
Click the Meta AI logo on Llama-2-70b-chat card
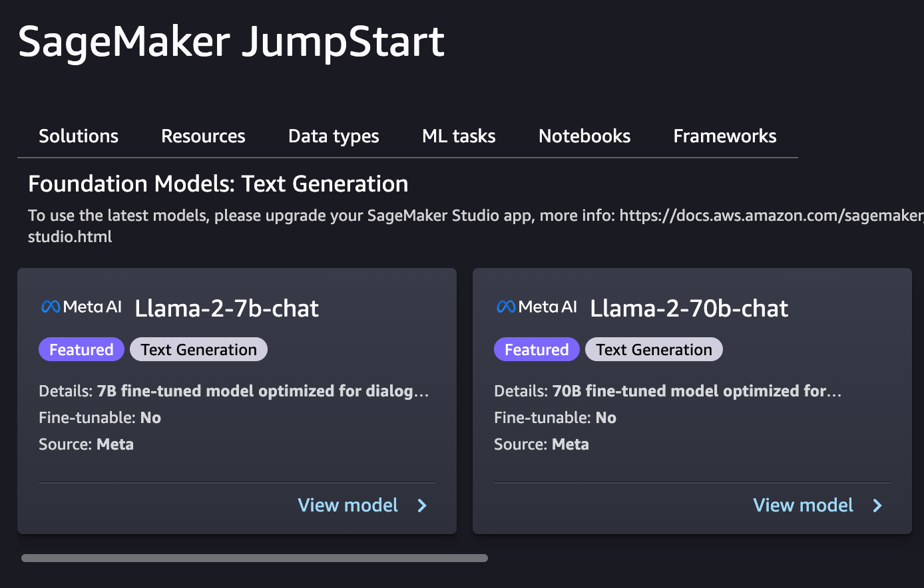tap(537, 307)
